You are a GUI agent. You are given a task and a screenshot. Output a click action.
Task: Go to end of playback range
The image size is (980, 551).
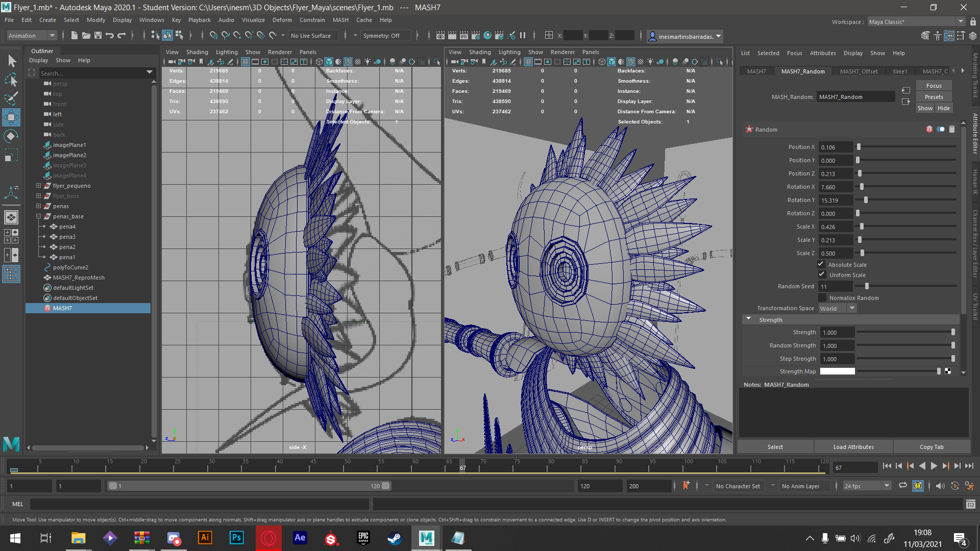click(969, 466)
